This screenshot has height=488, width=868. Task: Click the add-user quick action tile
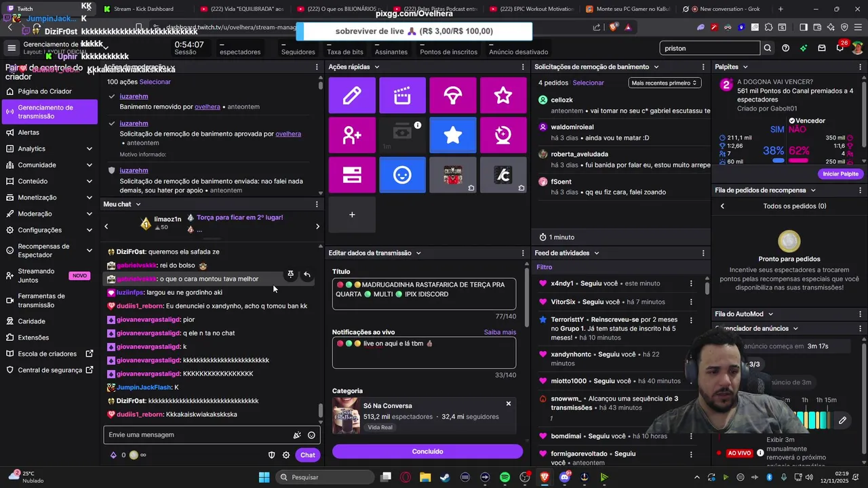point(352,135)
